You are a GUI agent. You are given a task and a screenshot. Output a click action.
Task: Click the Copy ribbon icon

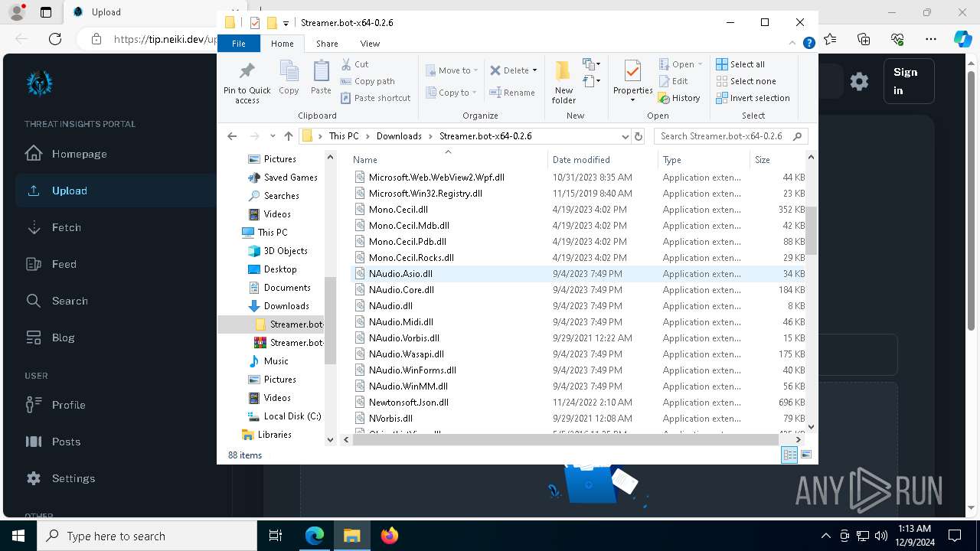(289, 78)
